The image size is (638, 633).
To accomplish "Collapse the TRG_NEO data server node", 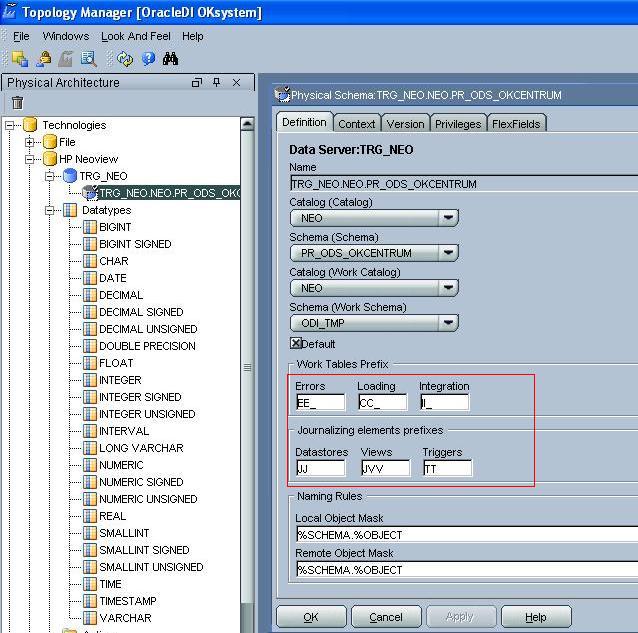I will pos(50,176).
